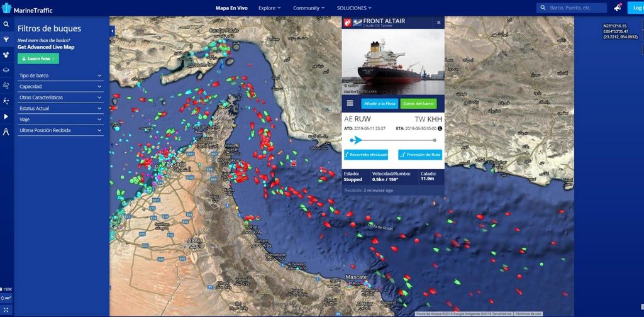Image resolution: width=644 pixels, height=317 pixels.
Task: Toggle fullscreen map icon at bottom left
Action: [6, 309]
